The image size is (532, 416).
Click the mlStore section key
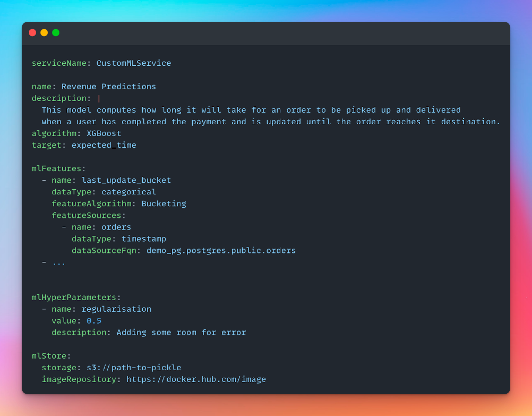point(49,356)
